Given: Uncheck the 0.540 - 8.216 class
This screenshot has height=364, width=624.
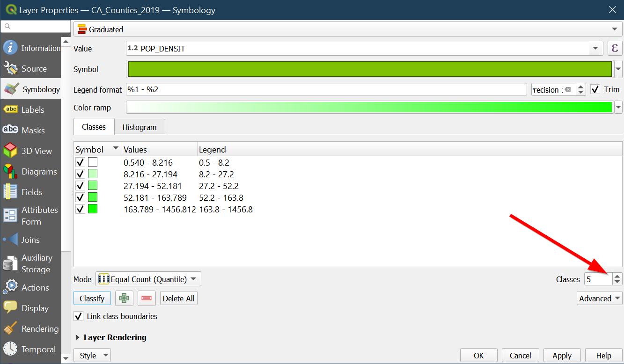Looking at the screenshot, I should (80, 162).
